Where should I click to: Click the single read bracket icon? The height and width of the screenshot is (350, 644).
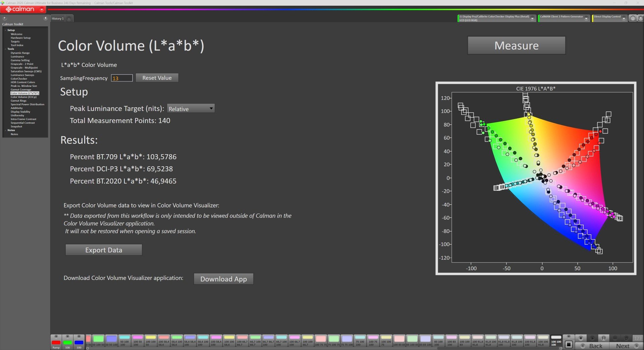tap(604, 338)
